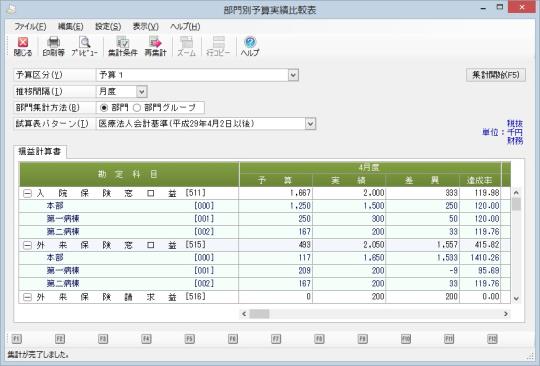The width and height of the screenshot is (540, 366).
Task: Click the 実績 column header
Action: tap(349, 180)
